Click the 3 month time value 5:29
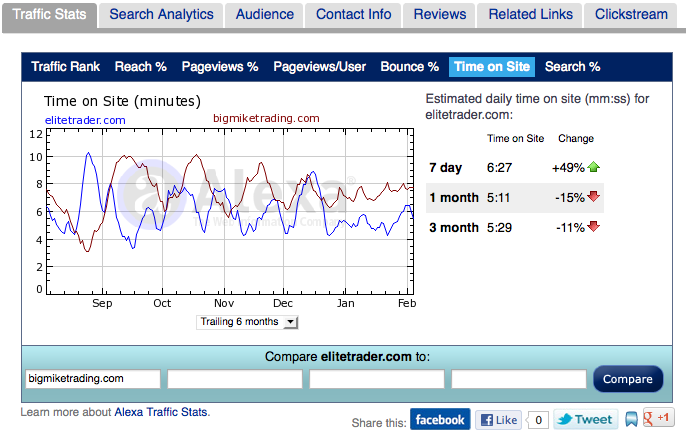 (499, 228)
